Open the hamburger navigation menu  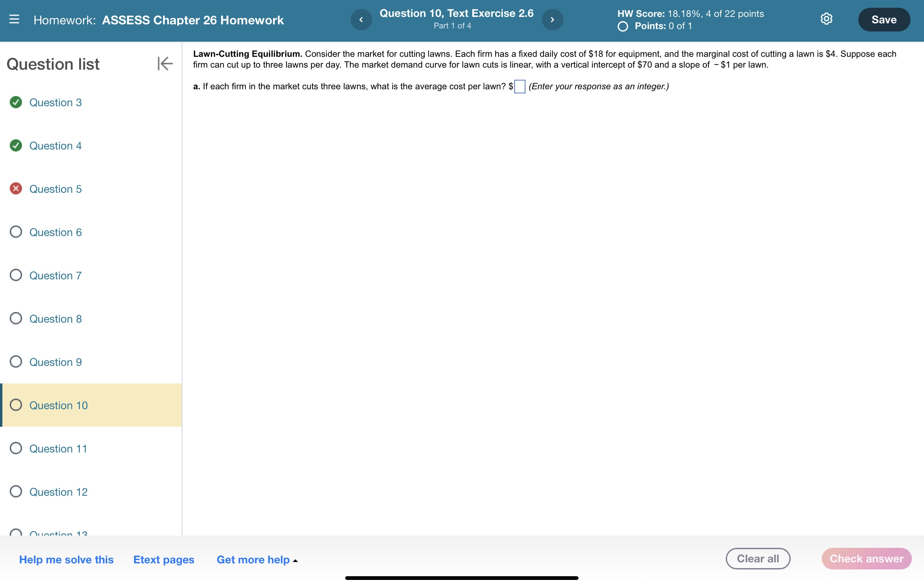[14, 20]
